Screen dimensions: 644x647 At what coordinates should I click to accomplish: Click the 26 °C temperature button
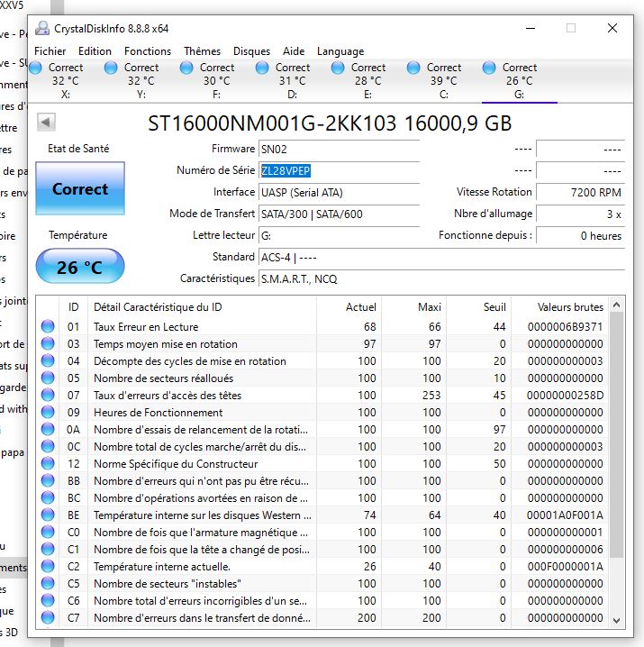tap(80, 268)
